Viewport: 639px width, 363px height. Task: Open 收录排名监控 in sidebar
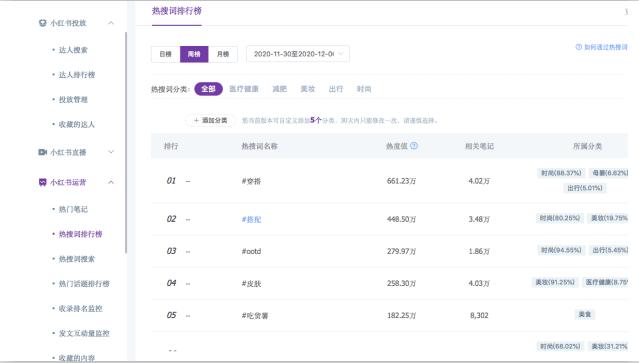coord(80,308)
